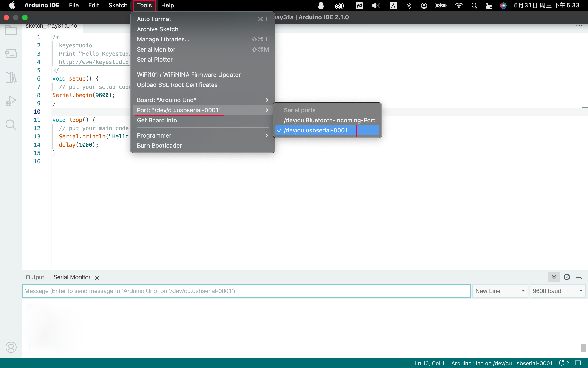Open the Sketch menu
This screenshot has height=368, width=588.
point(118,5)
